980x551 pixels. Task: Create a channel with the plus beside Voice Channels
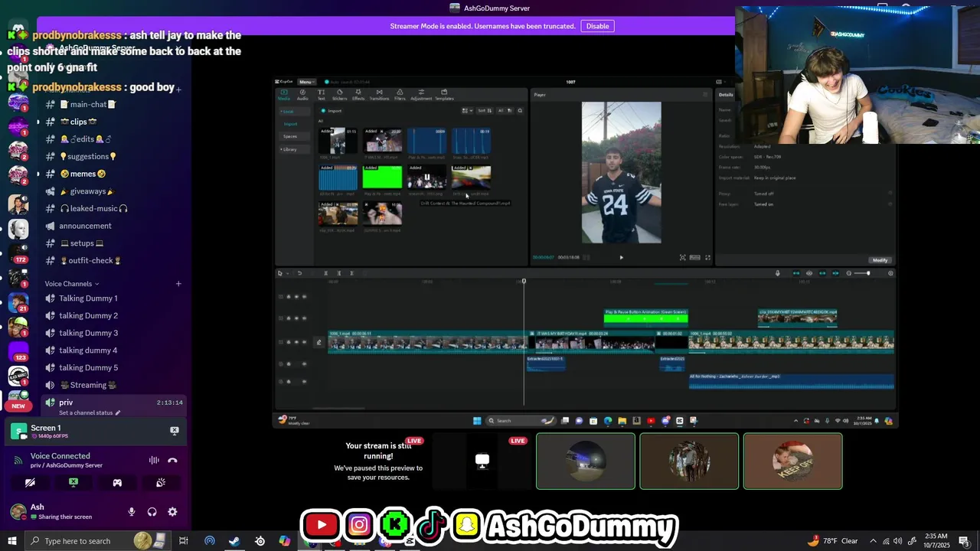click(178, 284)
